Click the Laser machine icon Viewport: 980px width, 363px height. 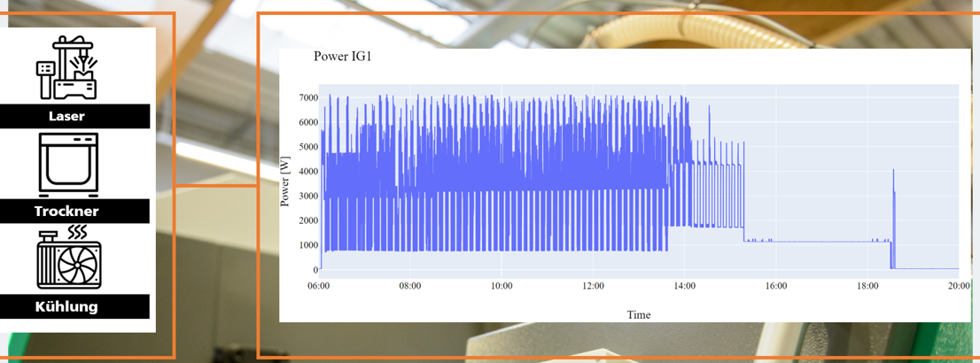(67, 68)
